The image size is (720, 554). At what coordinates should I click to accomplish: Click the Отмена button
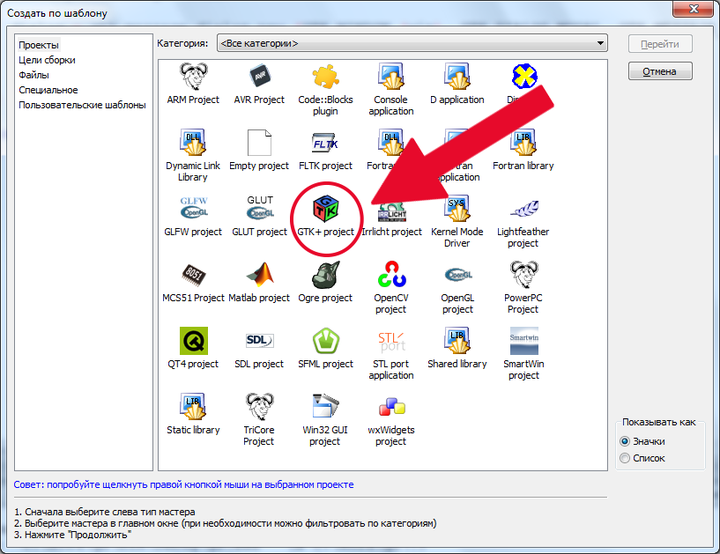[x=660, y=71]
